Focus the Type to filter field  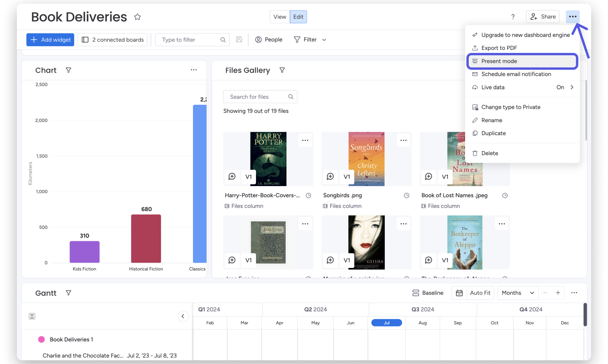click(192, 40)
